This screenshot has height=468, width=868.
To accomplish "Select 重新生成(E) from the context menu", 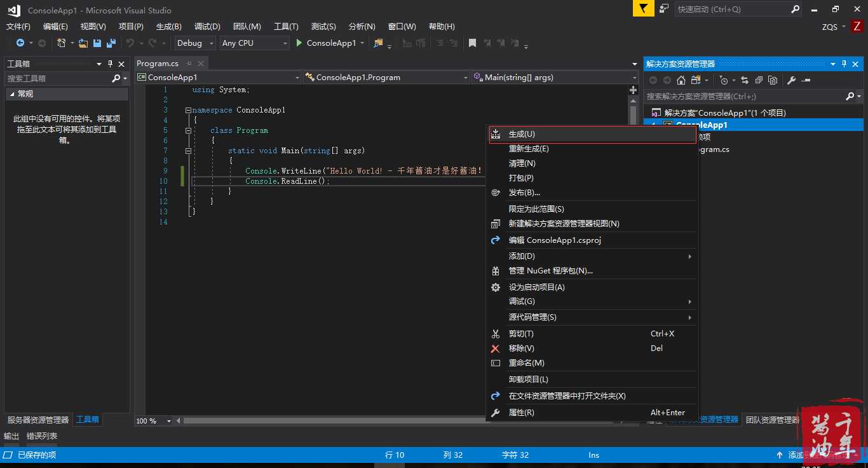I will (x=529, y=149).
